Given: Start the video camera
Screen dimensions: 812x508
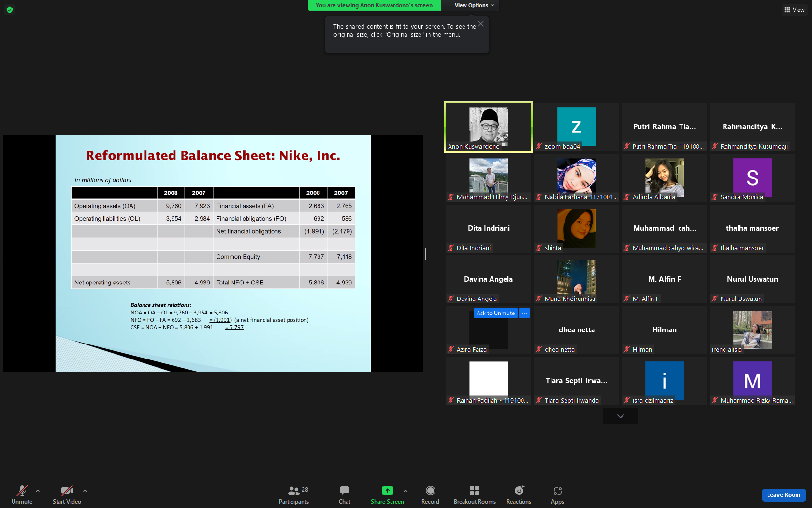Looking at the screenshot, I should 67,494.
